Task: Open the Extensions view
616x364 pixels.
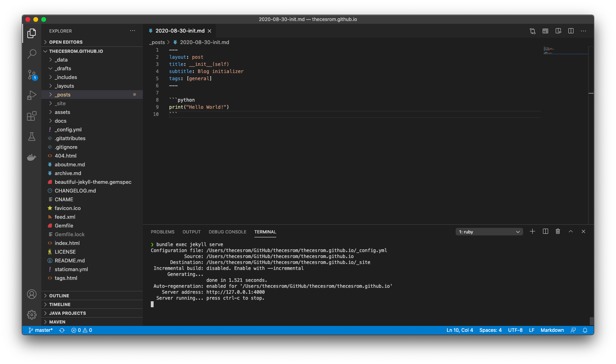Action: click(32, 116)
